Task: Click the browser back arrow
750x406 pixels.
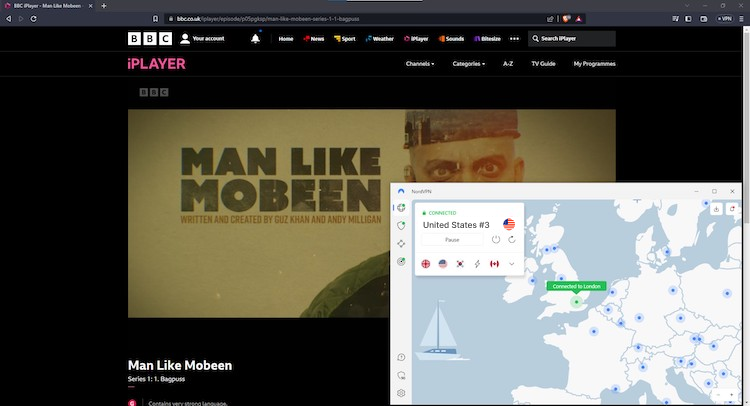Action: point(8,19)
